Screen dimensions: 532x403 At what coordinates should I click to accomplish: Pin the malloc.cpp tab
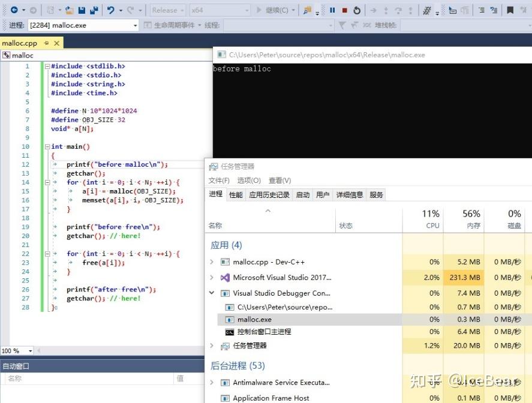tap(46, 43)
